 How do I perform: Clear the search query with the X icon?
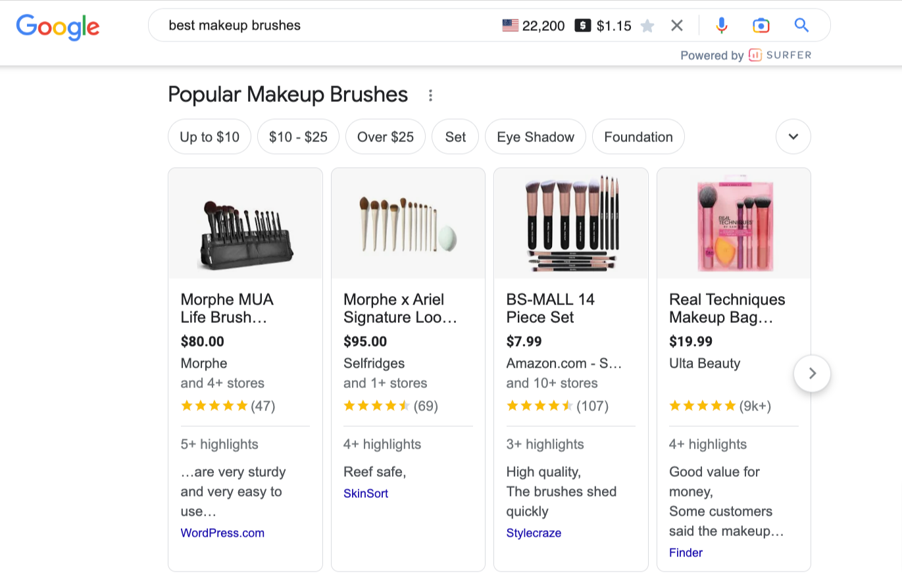pyautogui.click(x=677, y=25)
